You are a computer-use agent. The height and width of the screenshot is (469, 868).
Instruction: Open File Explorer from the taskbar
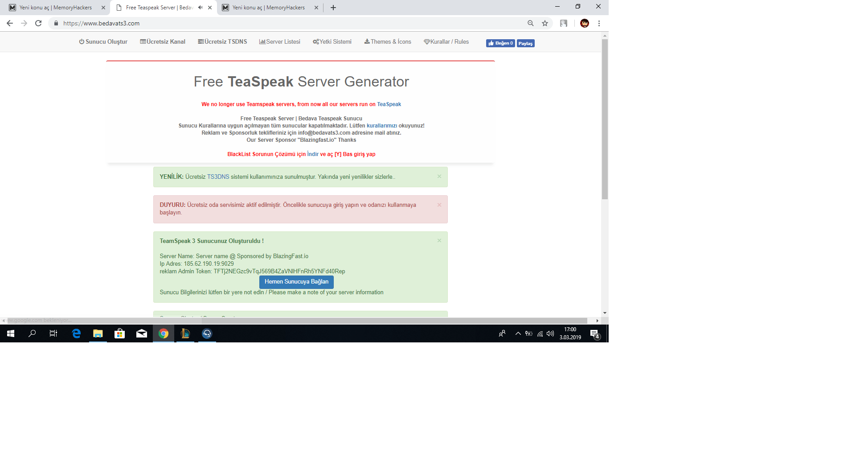(x=98, y=333)
